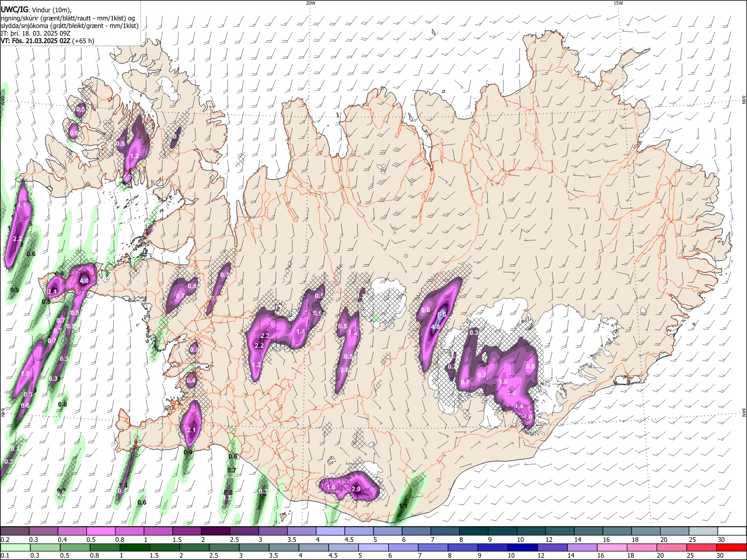Select the dark teal 8–9 swatch in upper legend
Image resolution: width=747 pixels, height=560 pixels.
473,531
